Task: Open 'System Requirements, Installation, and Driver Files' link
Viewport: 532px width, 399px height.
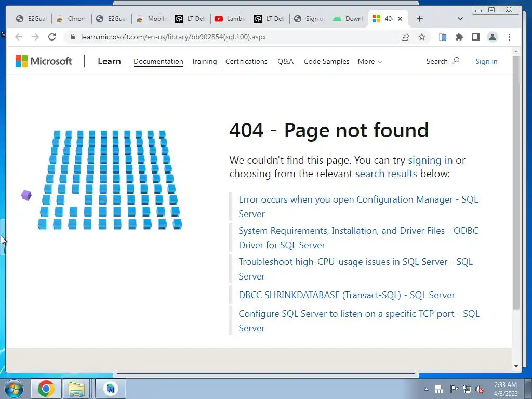Action: (x=358, y=238)
